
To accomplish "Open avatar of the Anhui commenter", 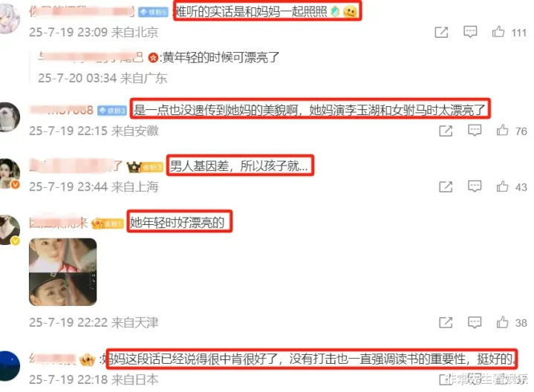I will click(x=10, y=117).
